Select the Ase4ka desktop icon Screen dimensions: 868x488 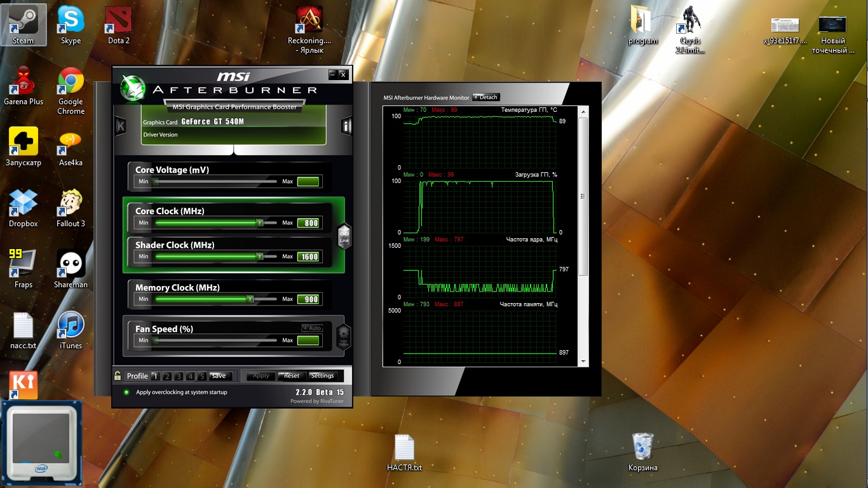tap(71, 147)
